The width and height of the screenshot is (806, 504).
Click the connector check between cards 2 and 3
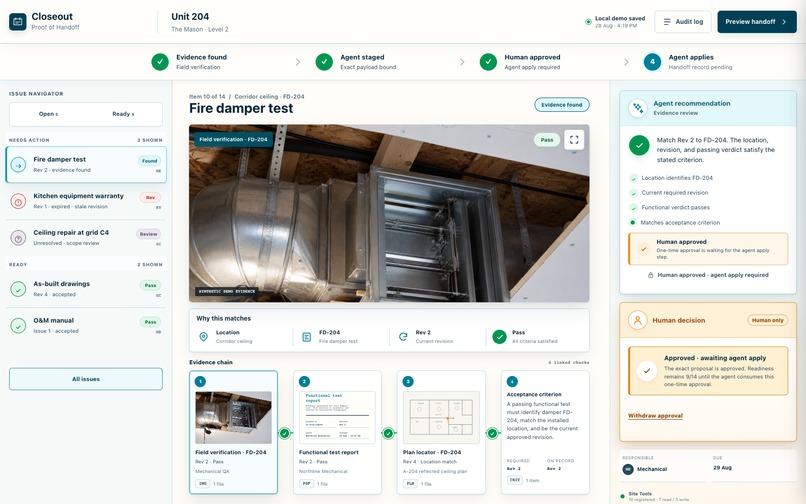click(x=389, y=434)
